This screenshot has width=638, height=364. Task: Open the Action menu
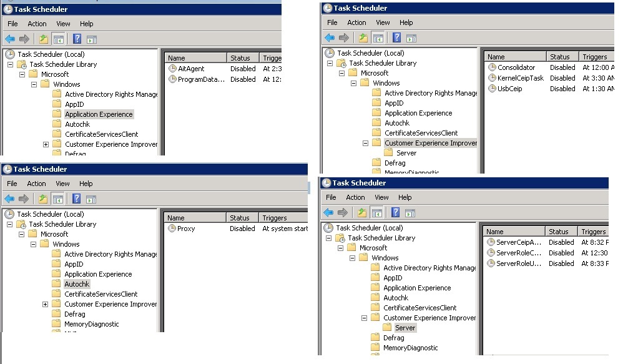coord(37,24)
